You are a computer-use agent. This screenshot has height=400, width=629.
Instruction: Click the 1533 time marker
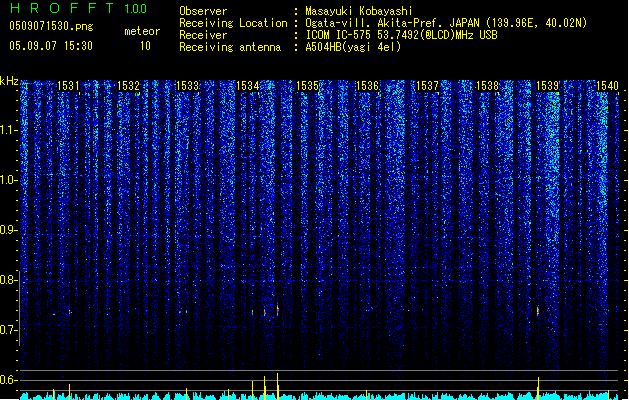coord(187,85)
